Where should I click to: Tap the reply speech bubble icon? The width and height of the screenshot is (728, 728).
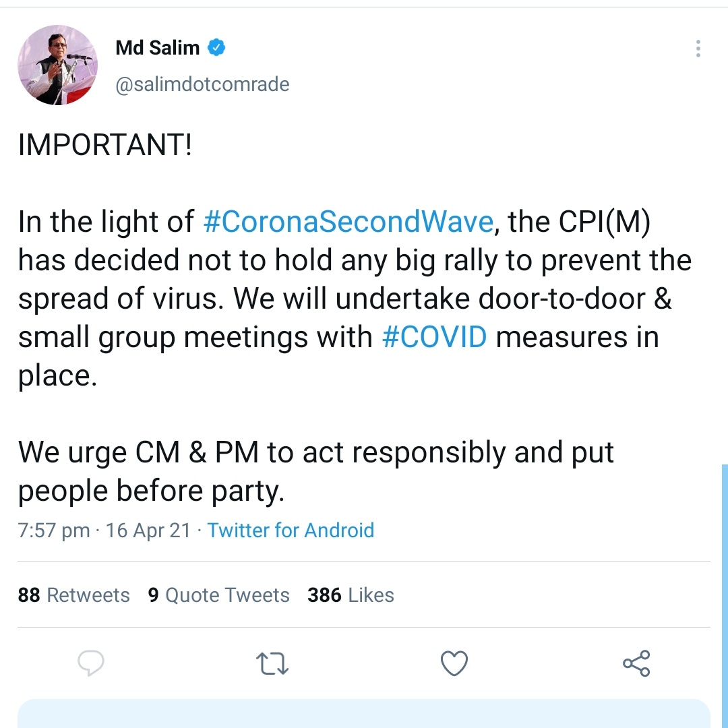coord(91,663)
